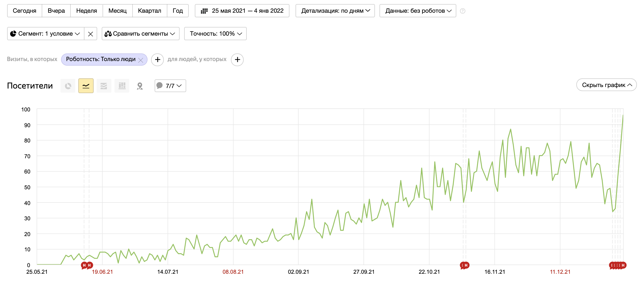Clear segment with the X button
644x289 pixels.
[x=91, y=34]
